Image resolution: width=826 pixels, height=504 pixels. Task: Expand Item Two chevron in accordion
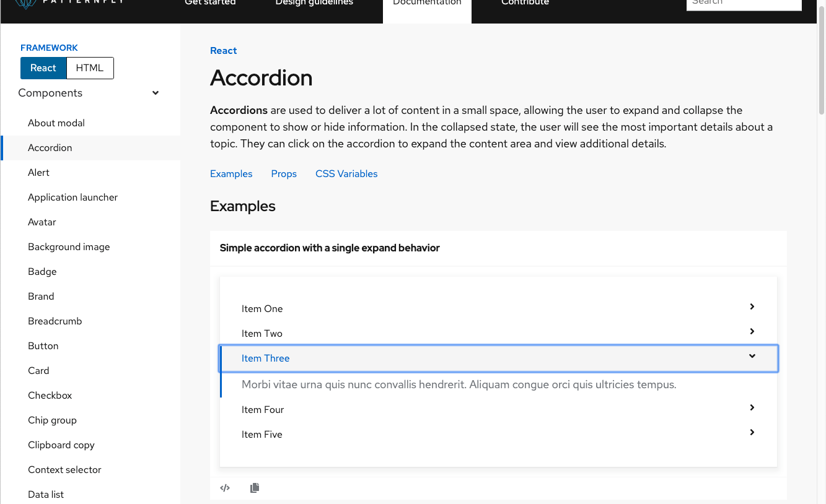(x=752, y=331)
